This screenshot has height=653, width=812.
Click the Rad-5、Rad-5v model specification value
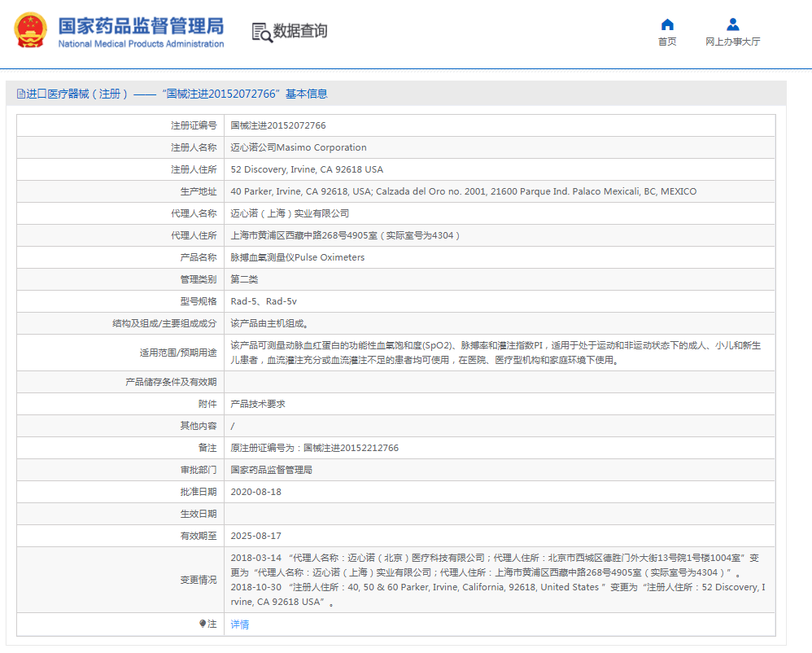[264, 301]
